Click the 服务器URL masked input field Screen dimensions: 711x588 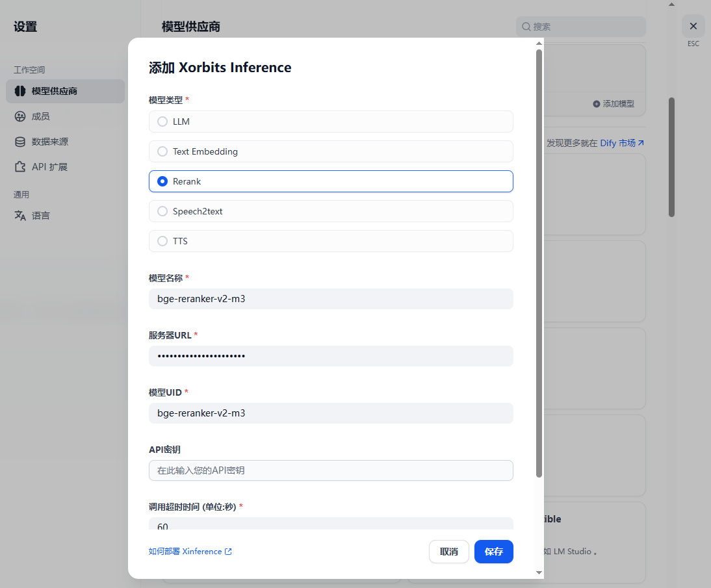(331, 356)
